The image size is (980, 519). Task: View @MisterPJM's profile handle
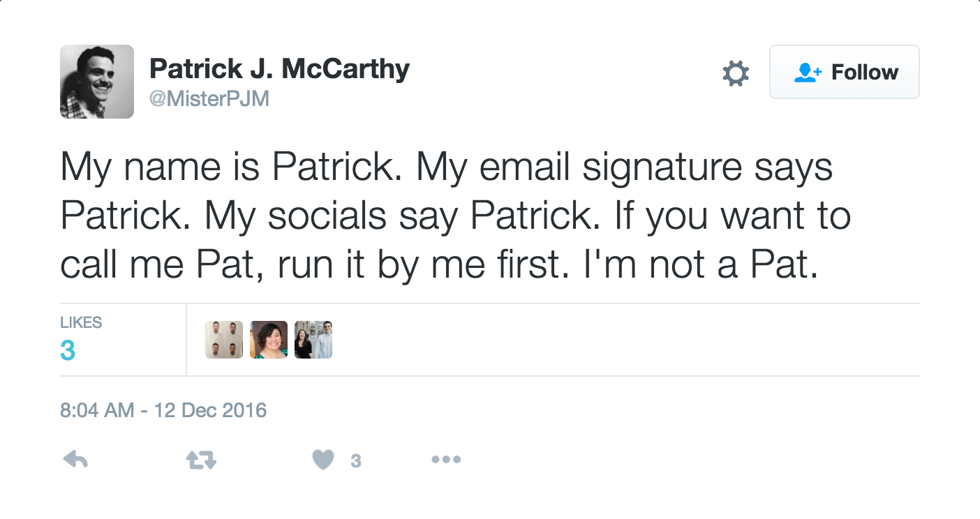click(x=209, y=98)
